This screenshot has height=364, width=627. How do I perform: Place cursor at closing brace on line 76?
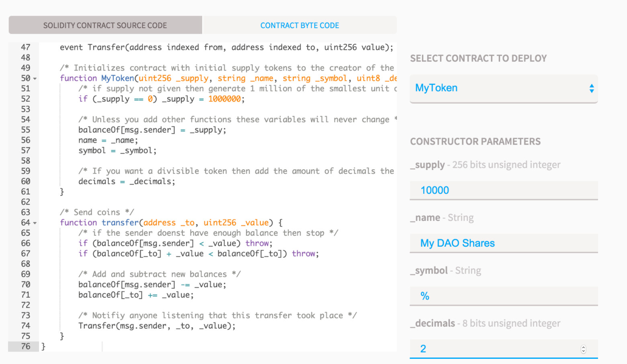pos(43,346)
